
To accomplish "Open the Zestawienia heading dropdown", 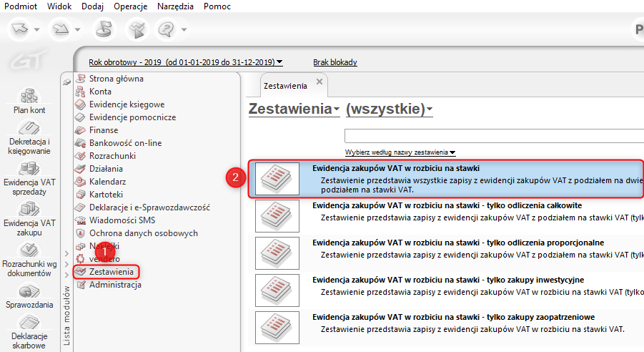I will [x=294, y=109].
